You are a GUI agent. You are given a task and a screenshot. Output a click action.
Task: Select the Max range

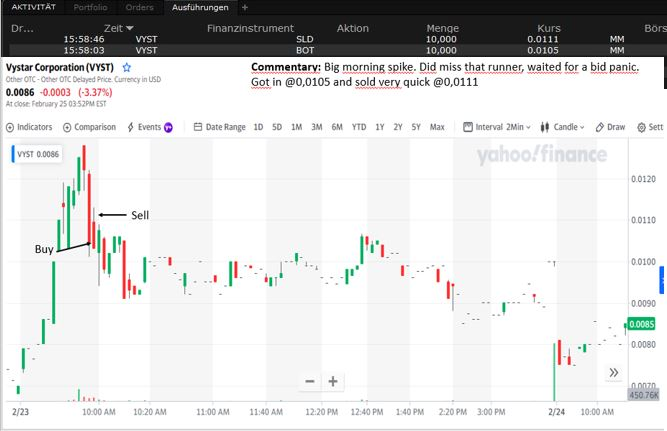point(437,127)
